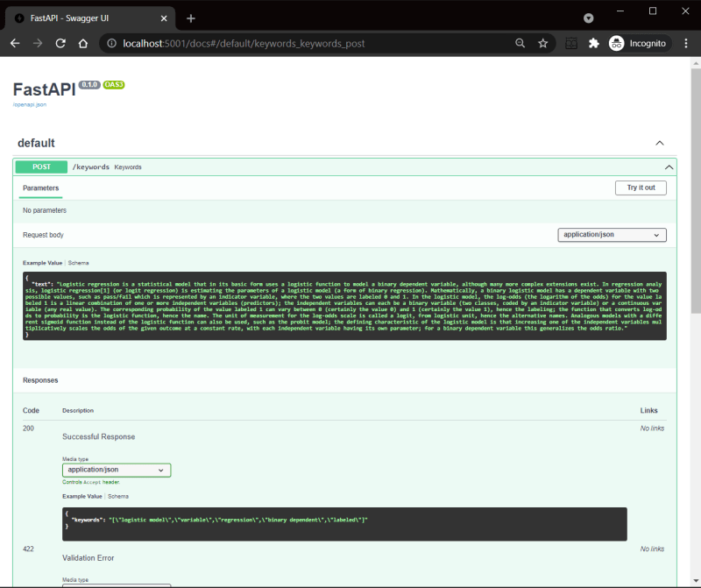The image size is (701, 588).
Task: Click the scrollbar down arrow
Action: (x=696, y=581)
